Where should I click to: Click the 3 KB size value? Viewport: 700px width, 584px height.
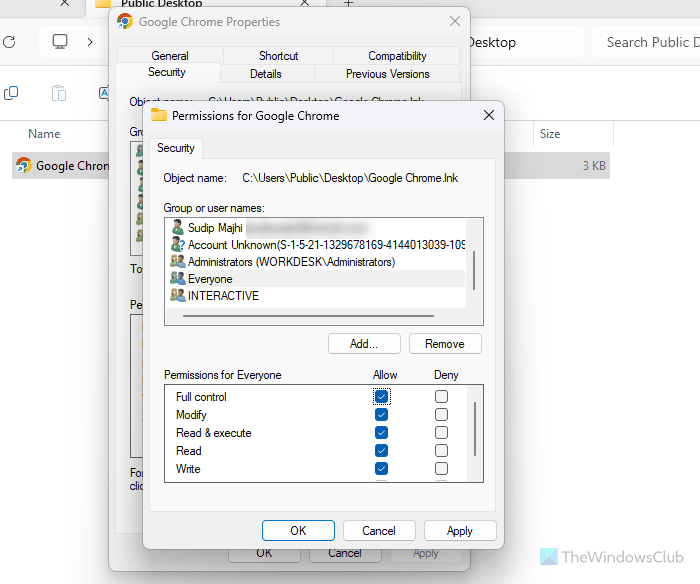(x=594, y=166)
